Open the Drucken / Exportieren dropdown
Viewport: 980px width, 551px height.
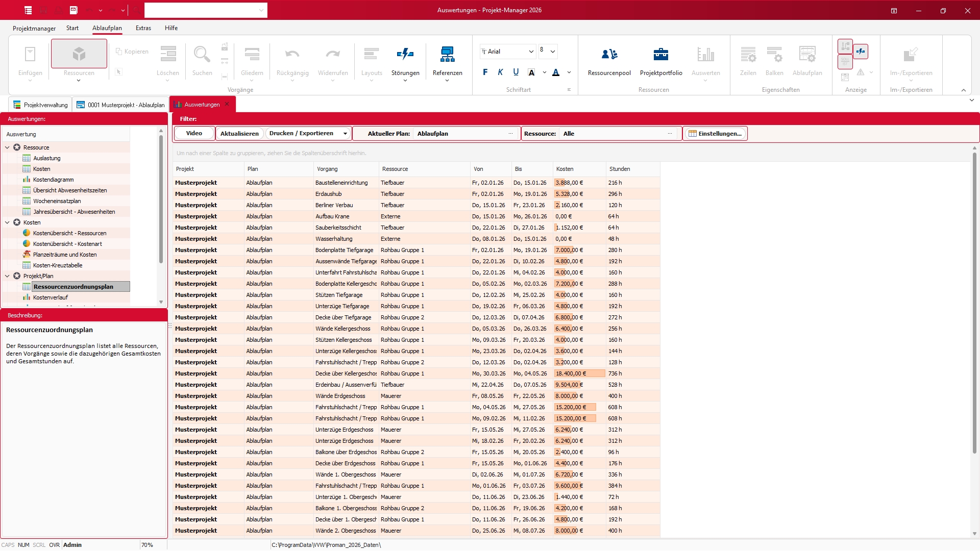click(x=345, y=134)
